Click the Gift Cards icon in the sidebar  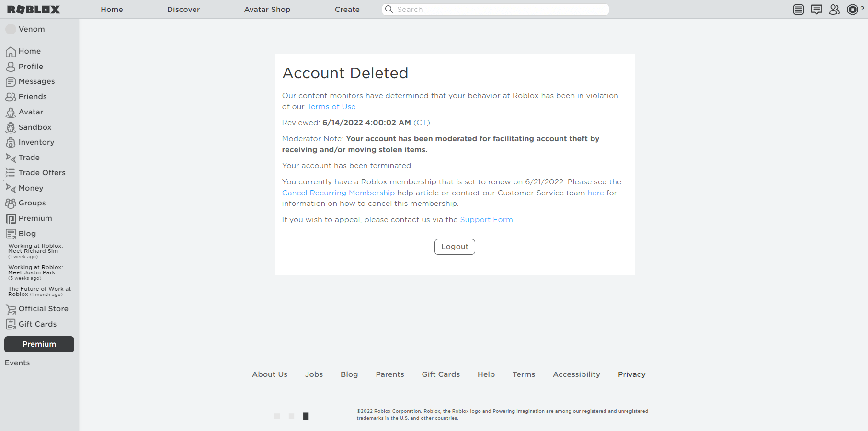pos(11,324)
